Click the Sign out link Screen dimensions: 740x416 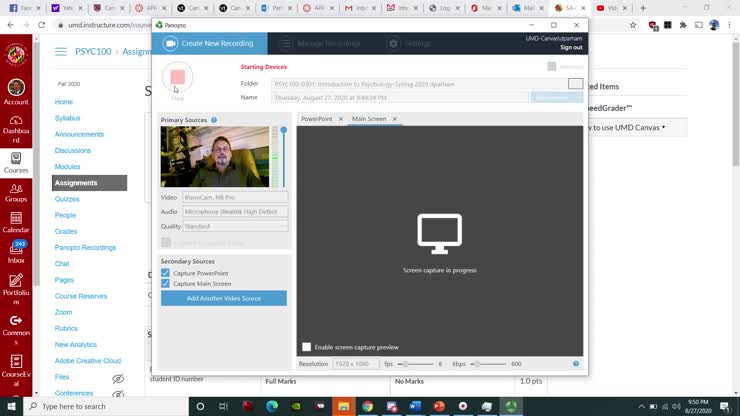point(571,47)
